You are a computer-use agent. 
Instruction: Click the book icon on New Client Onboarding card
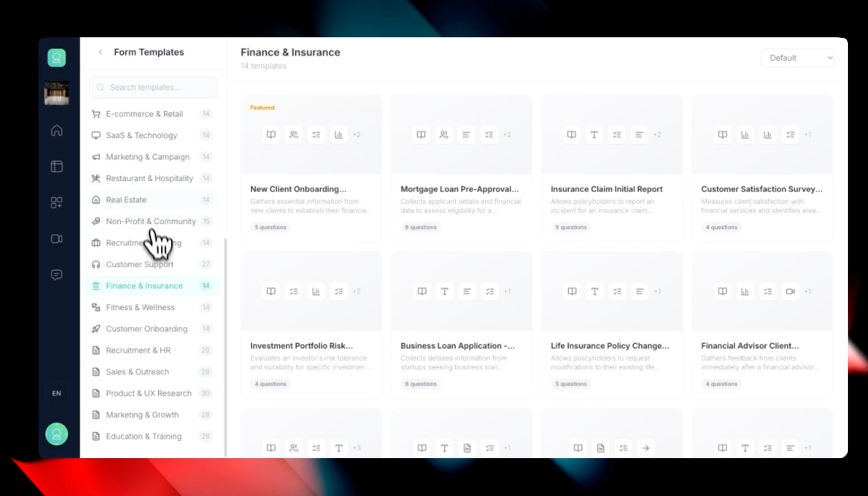(x=270, y=134)
